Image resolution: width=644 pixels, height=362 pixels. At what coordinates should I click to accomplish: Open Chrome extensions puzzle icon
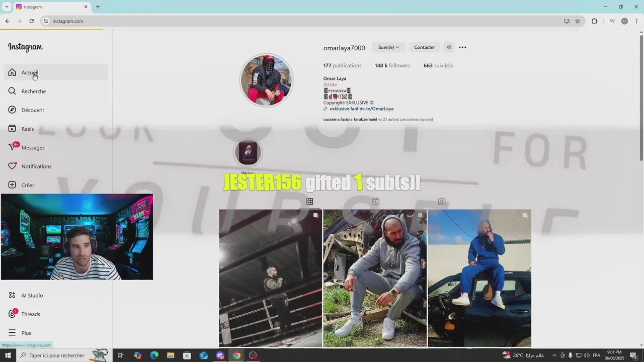595,21
